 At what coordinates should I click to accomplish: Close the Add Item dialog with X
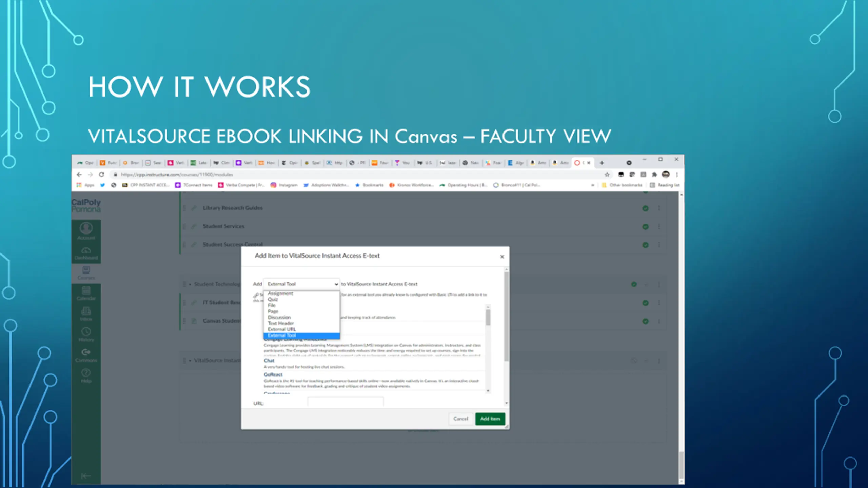tap(502, 257)
